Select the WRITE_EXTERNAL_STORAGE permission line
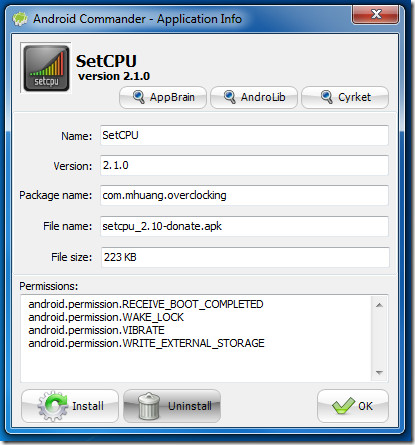The height and width of the screenshot is (445, 415). point(146,343)
